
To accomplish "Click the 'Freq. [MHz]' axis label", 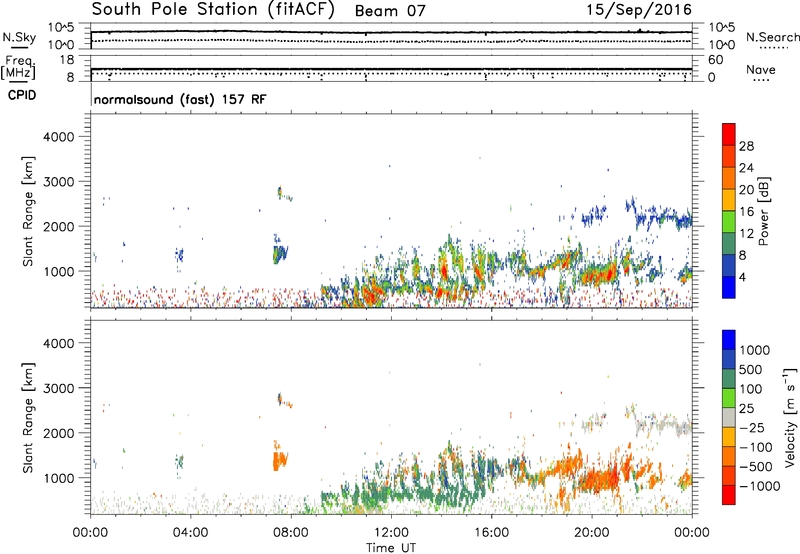I will pyautogui.click(x=18, y=68).
